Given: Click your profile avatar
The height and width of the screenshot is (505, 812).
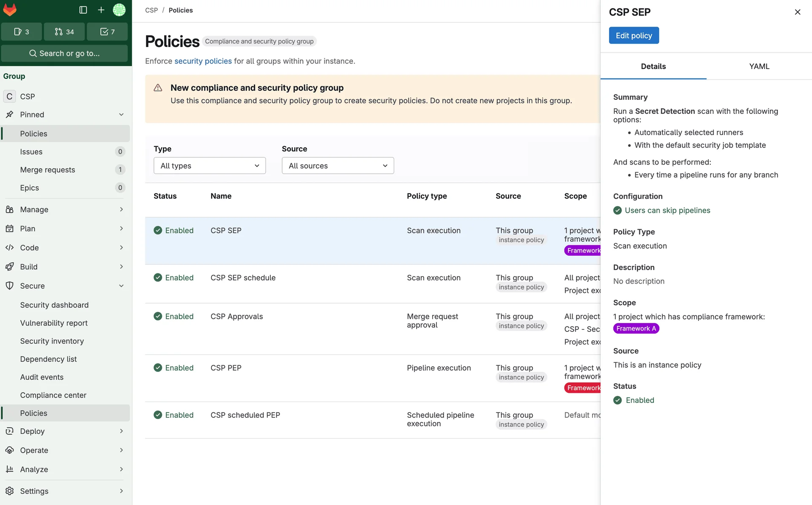Looking at the screenshot, I should tap(119, 10).
